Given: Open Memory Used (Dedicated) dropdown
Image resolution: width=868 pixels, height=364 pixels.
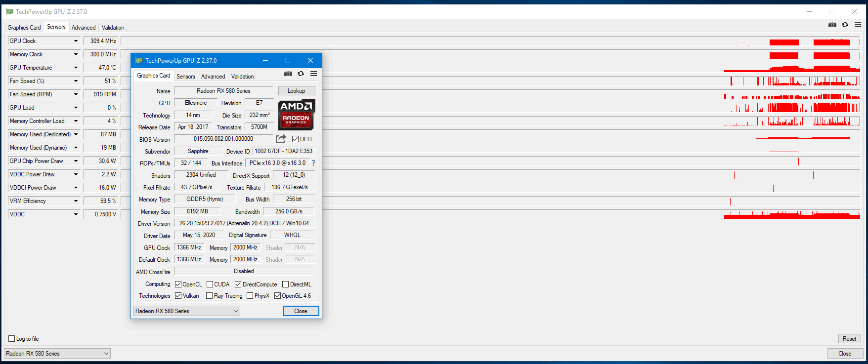Looking at the screenshot, I should (x=76, y=134).
